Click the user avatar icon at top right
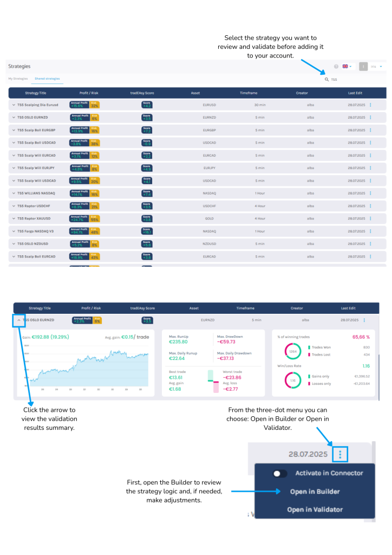Viewport: 392px width, 555px height. click(364, 66)
